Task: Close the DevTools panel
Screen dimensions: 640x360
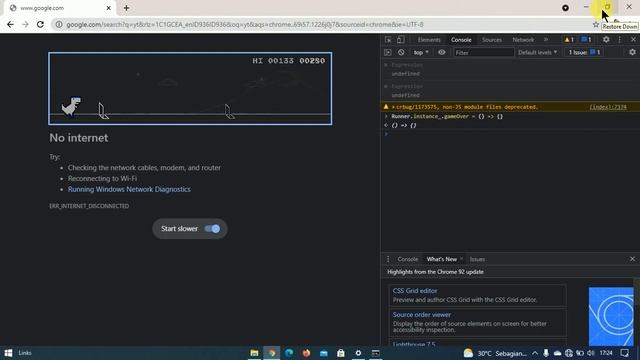Action: [x=633, y=40]
